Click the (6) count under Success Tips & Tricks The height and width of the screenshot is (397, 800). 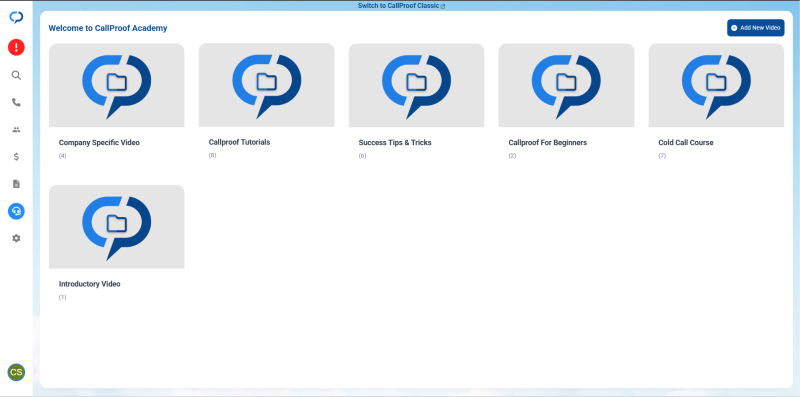[x=362, y=156]
